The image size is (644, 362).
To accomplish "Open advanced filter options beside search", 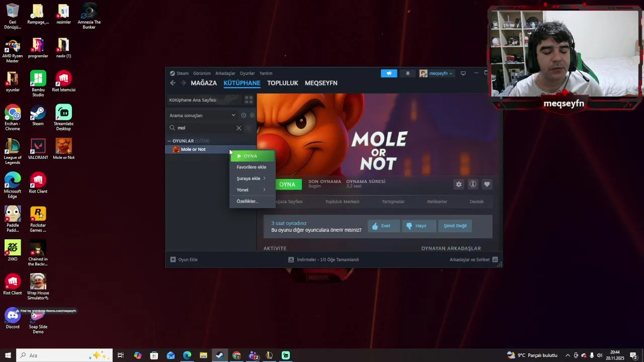I will (x=249, y=128).
